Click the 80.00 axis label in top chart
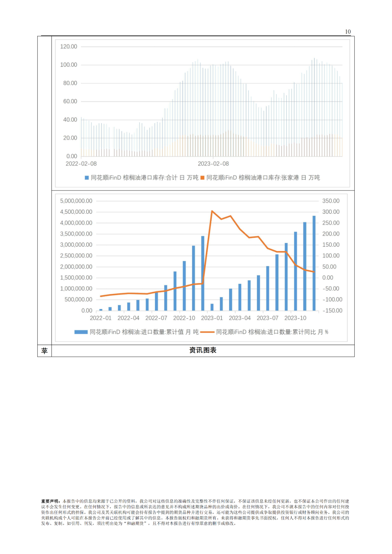392x554 pixels. tap(70, 83)
